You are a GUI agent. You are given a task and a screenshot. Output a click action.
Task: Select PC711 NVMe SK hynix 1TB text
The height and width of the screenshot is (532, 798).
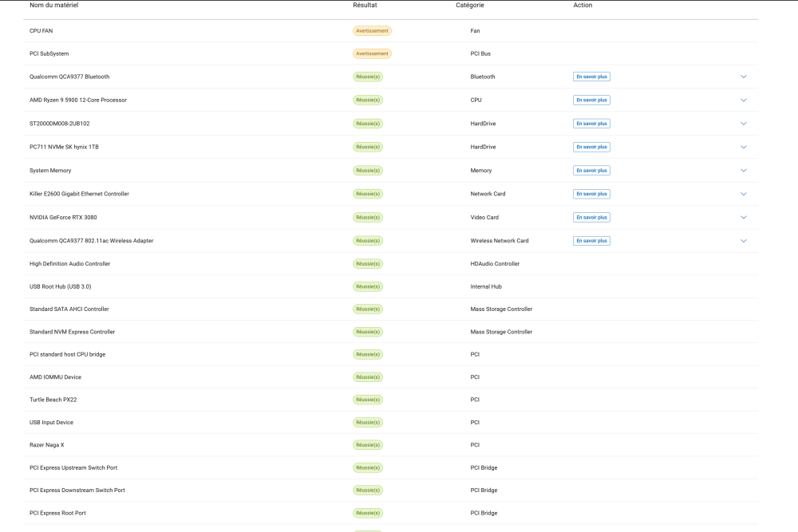tap(64, 147)
